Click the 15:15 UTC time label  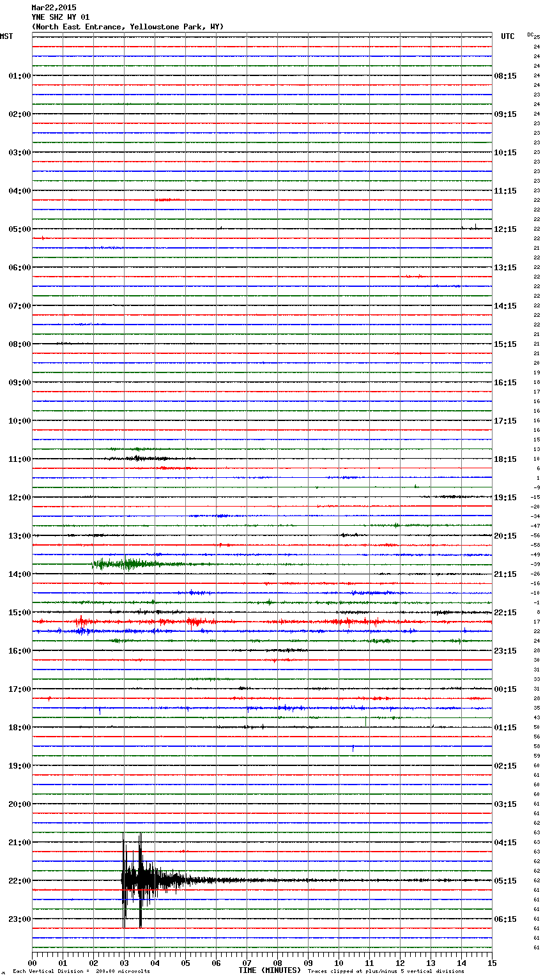pyautogui.click(x=505, y=344)
